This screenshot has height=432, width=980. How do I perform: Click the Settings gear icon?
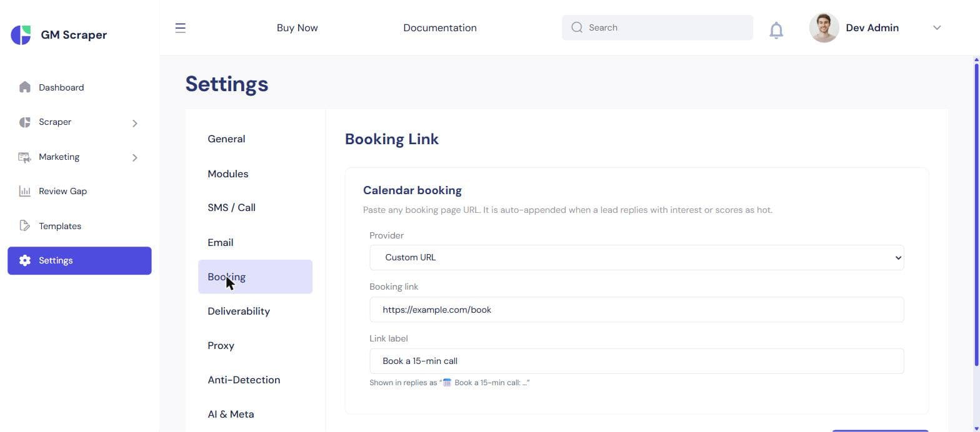point(24,260)
